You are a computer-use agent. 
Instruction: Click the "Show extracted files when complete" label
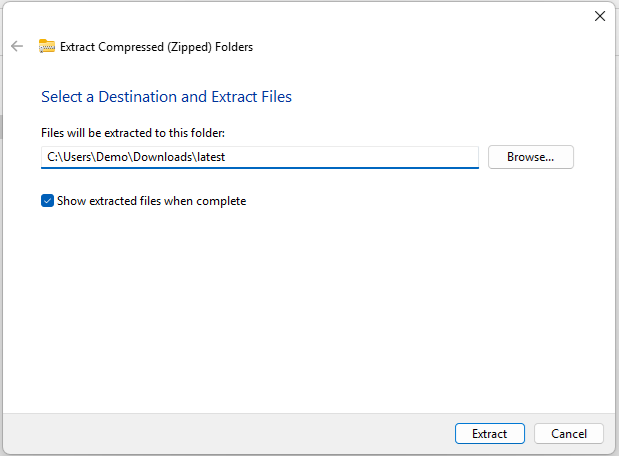151,201
